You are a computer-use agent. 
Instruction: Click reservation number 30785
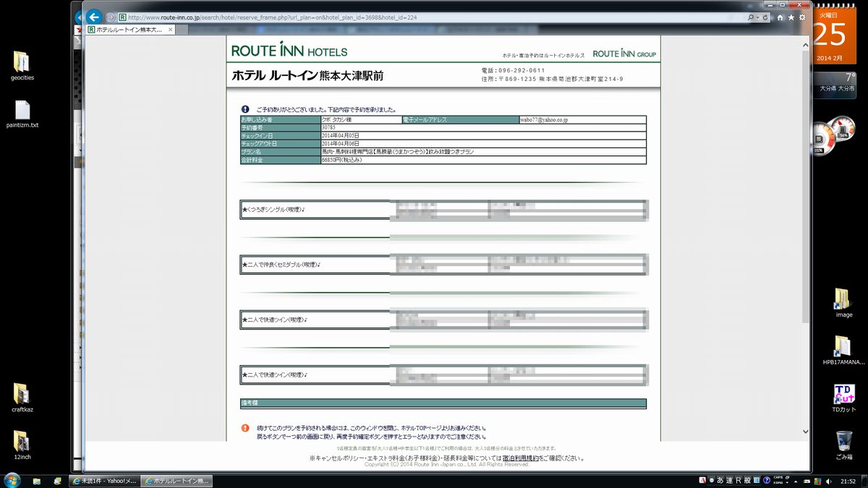pos(329,127)
